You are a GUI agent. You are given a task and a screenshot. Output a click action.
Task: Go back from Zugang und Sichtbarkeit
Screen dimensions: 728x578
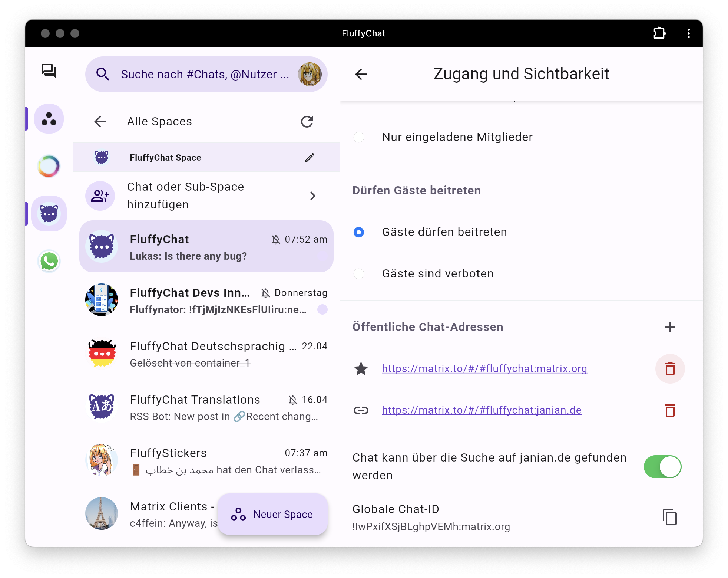[x=361, y=74]
